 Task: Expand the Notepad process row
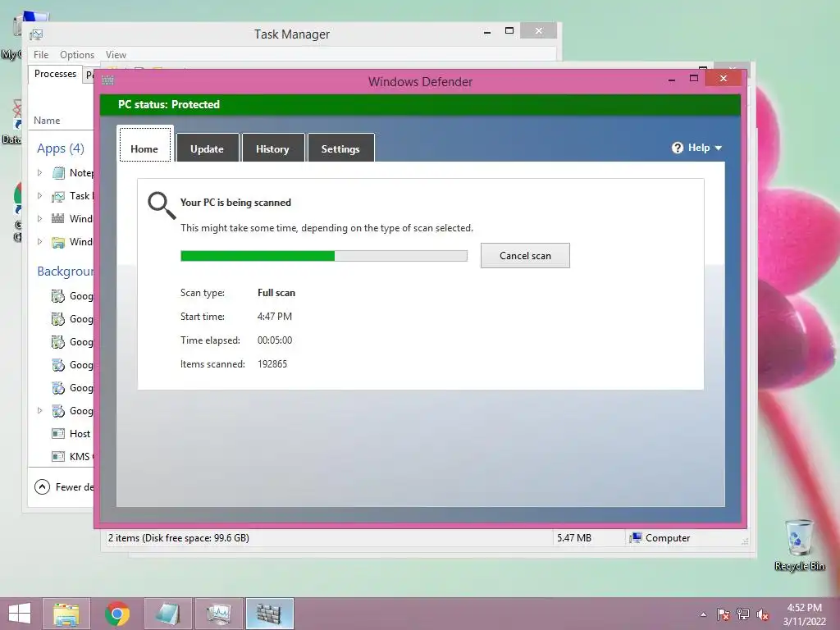(x=39, y=172)
